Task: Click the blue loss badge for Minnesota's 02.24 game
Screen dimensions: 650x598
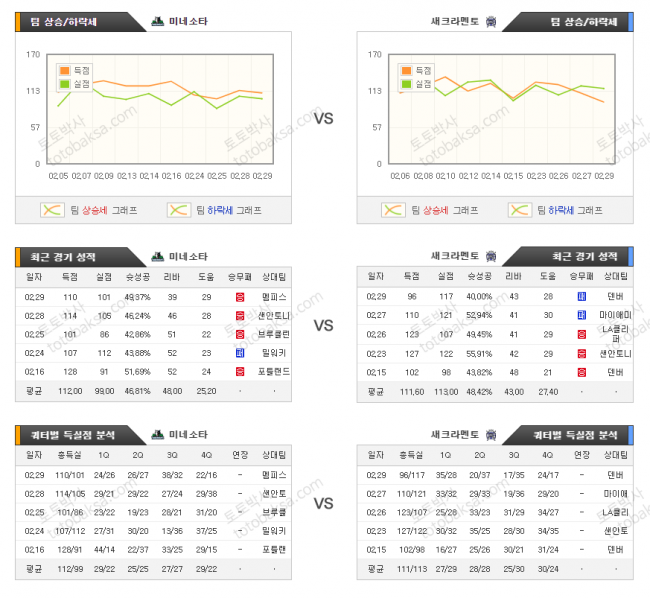Action: coord(240,352)
